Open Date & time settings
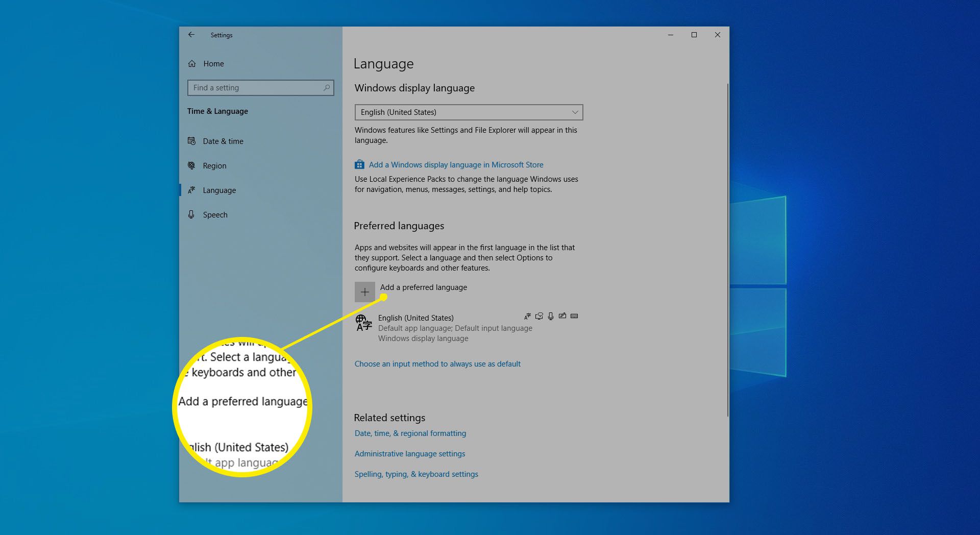The height and width of the screenshot is (535, 980). click(223, 141)
